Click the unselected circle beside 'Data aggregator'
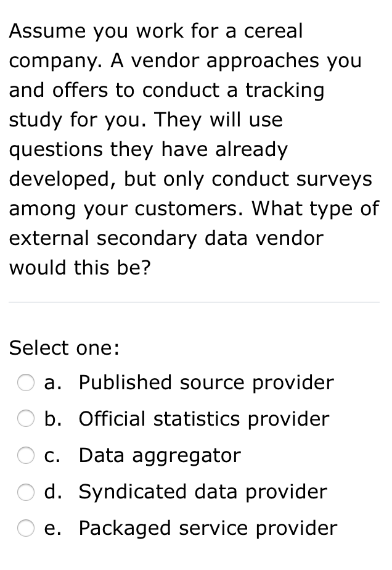The width and height of the screenshot is (392, 570). point(27,455)
